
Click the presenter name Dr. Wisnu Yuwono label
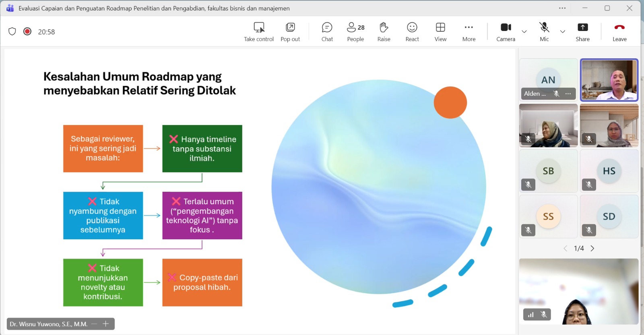[49, 324]
